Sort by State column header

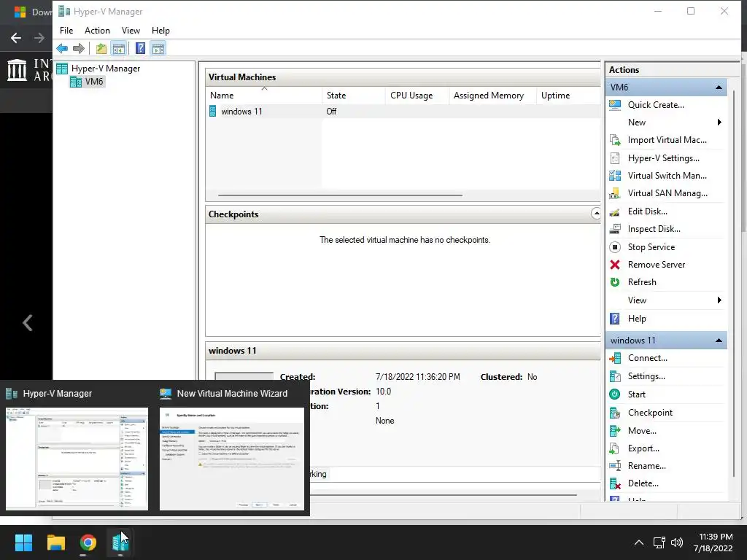click(354, 96)
